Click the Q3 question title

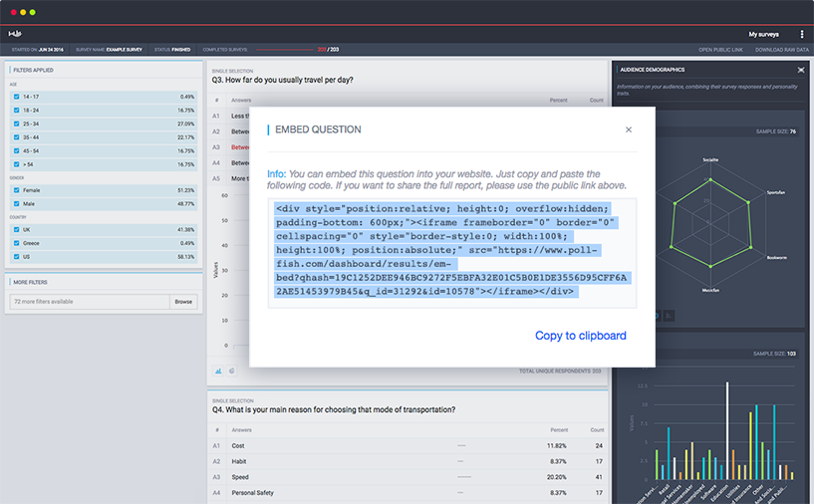(x=282, y=80)
